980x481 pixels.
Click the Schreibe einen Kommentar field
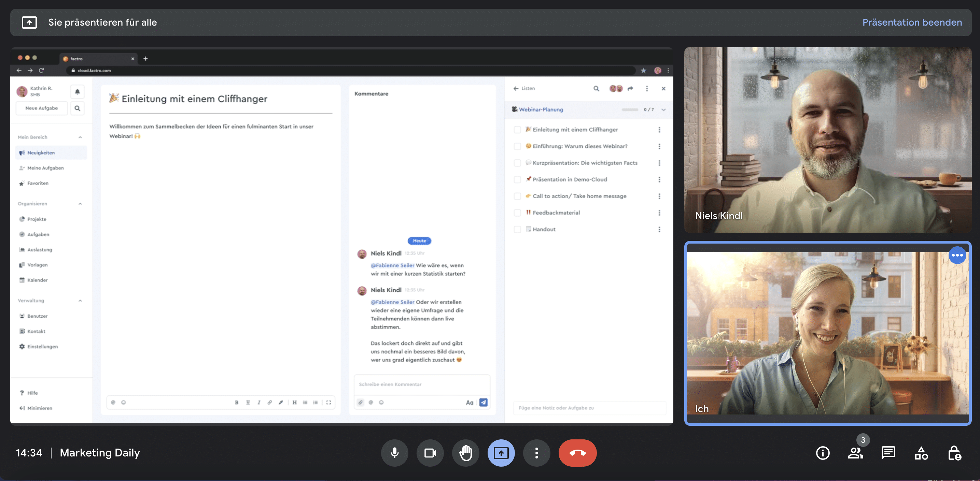pos(422,384)
